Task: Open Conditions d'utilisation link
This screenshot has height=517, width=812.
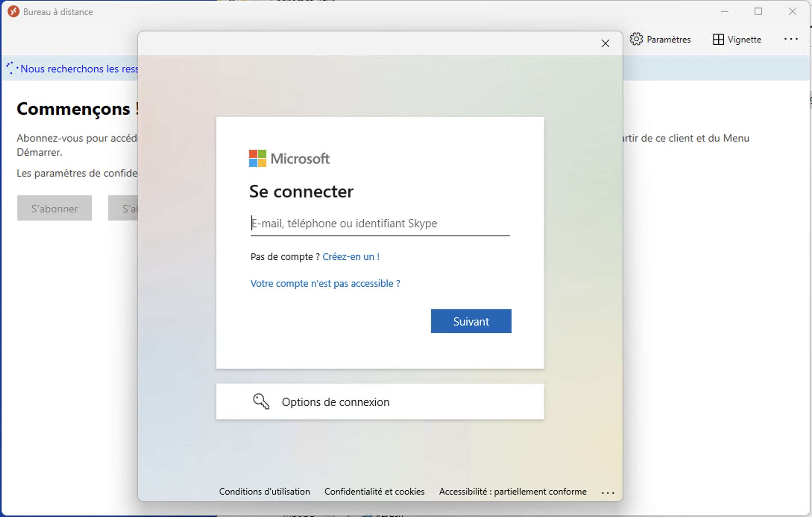Action: 264,492
